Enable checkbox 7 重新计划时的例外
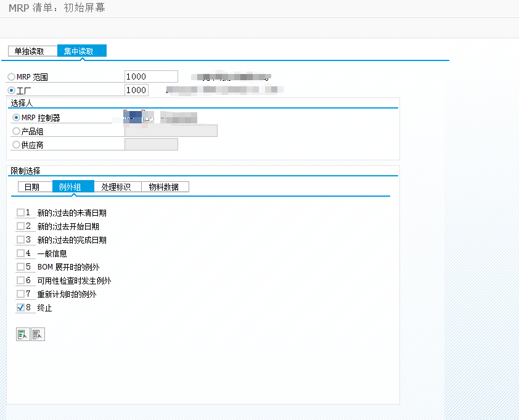 19,294
